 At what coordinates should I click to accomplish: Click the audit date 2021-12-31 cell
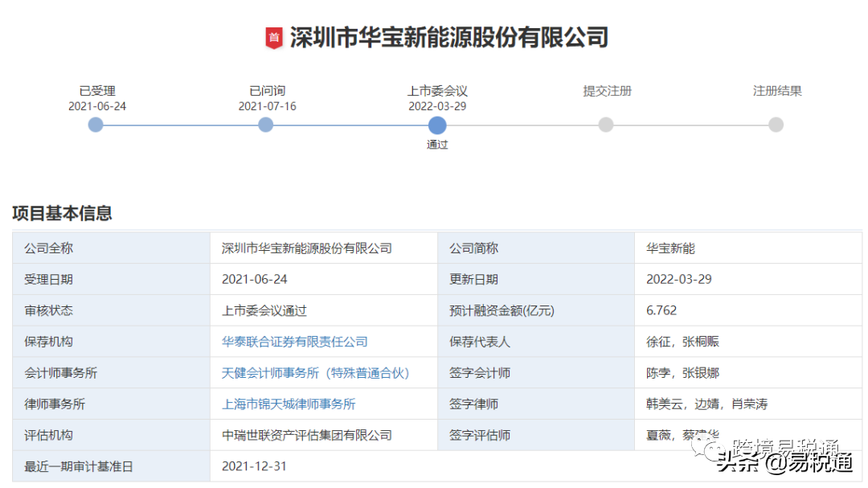536,465
